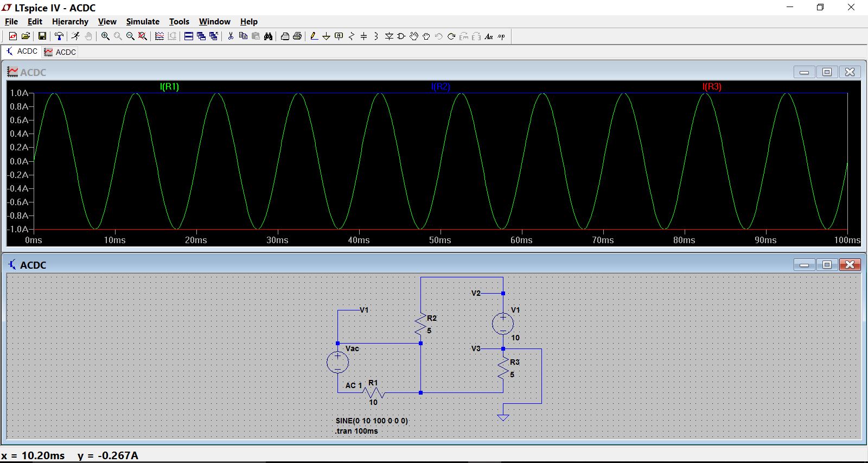Click the .tran 100ms directive

click(356, 431)
